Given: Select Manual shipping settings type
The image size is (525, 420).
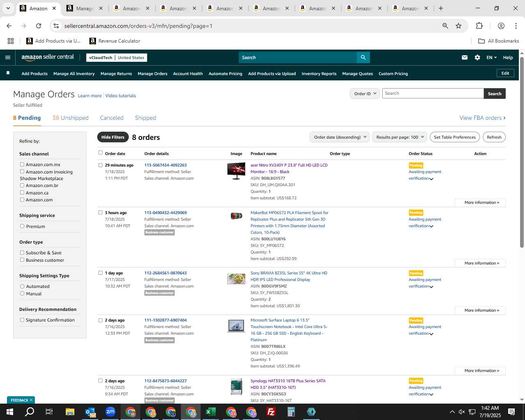Looking at the screenshot, I should click(22, 293).
